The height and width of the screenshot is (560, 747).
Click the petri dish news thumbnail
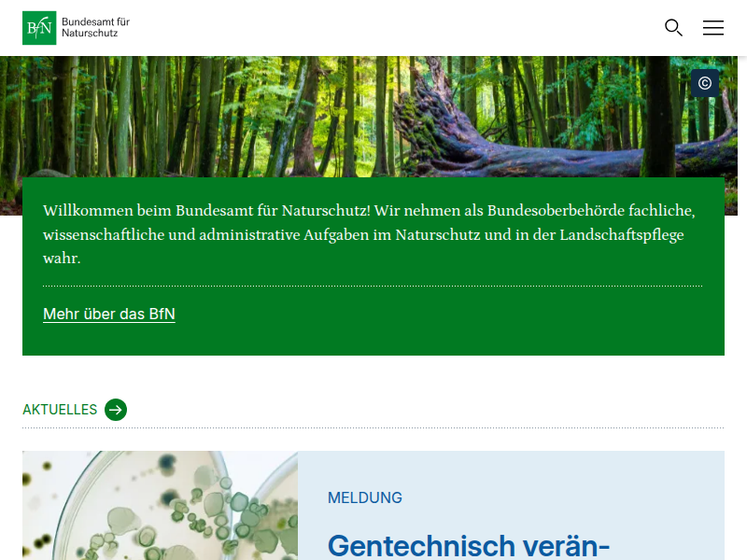[x=160, y=505]
